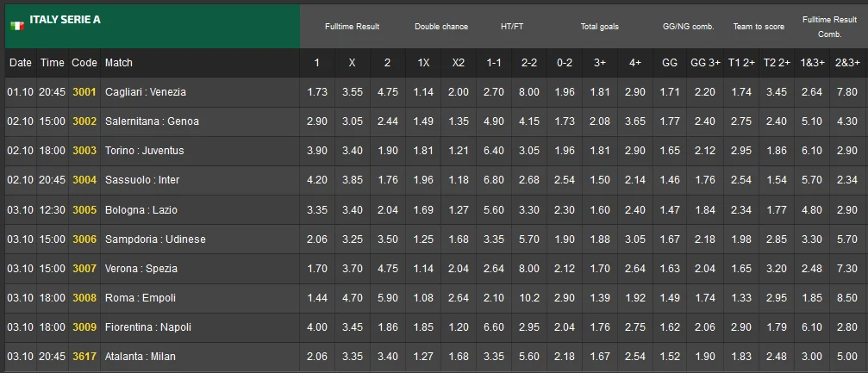
Task: Select 2&3+ odds 7.80 for Cagliari : Venezia
Action: (x=846, y=91)
